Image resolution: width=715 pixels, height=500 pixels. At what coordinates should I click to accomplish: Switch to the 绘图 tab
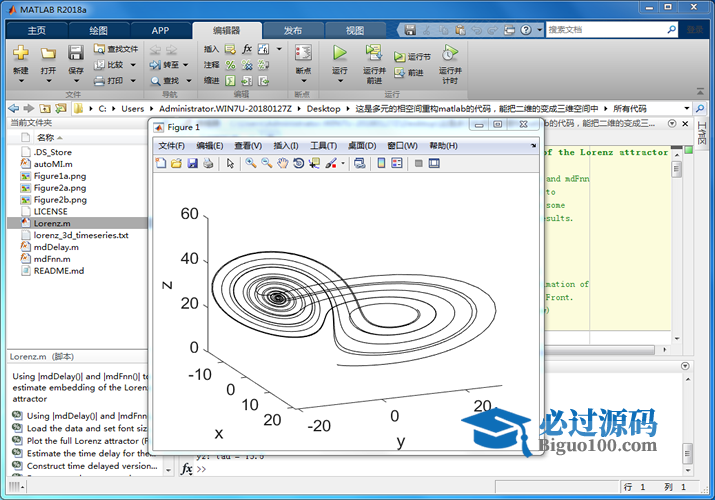[x=98, y=31]
